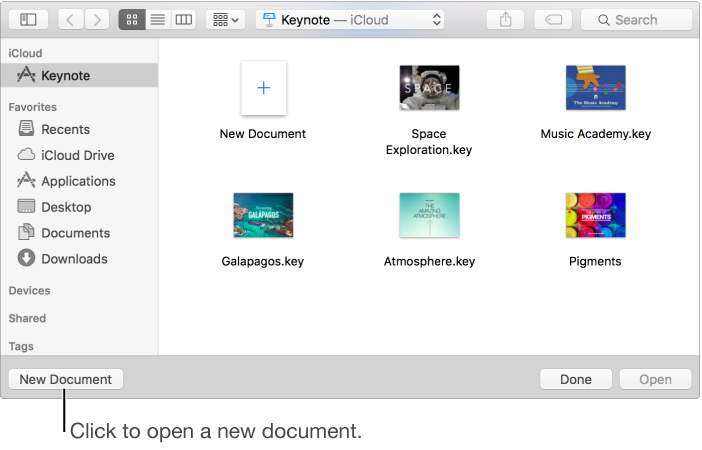Click the iCloud Drive cloud icon

(x=26, y=154)
